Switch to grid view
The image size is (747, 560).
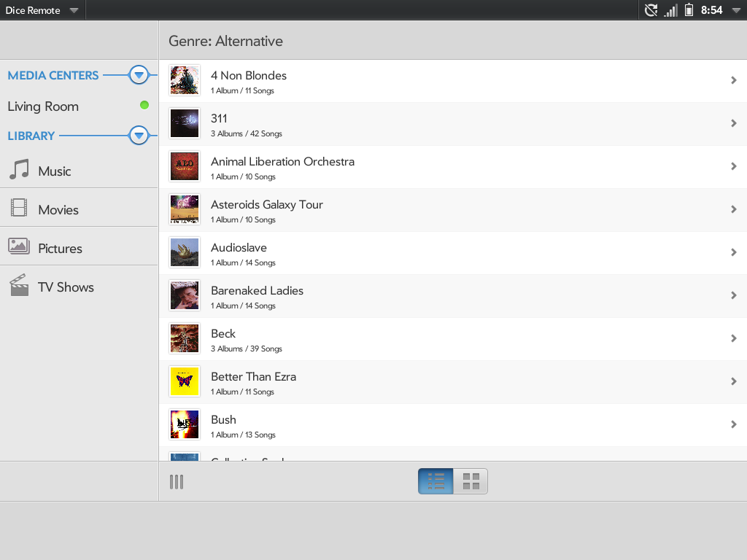click(471, 481)
